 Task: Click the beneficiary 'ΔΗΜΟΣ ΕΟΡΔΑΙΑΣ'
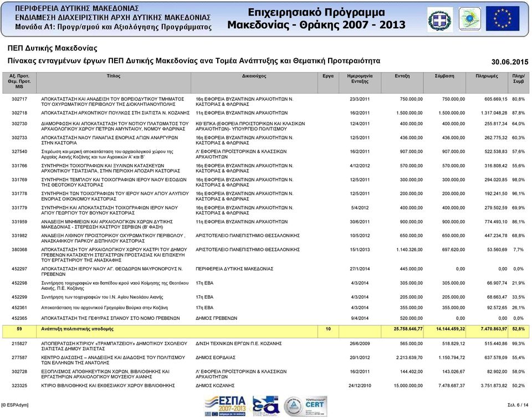[216, 357]
